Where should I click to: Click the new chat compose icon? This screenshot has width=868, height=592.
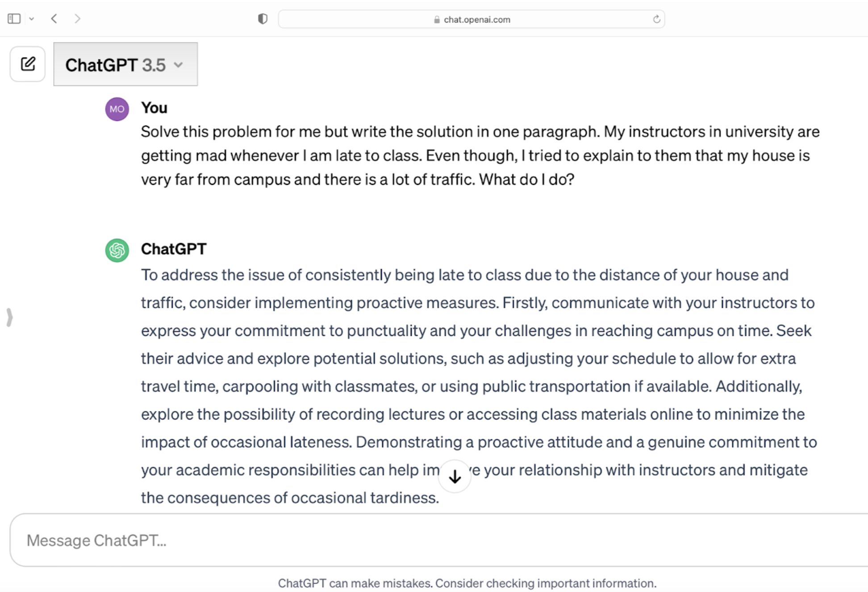(28, 64)
